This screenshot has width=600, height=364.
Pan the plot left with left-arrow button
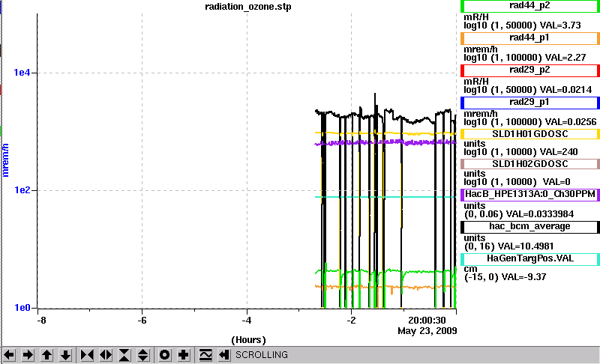click(x=9, y=355)
